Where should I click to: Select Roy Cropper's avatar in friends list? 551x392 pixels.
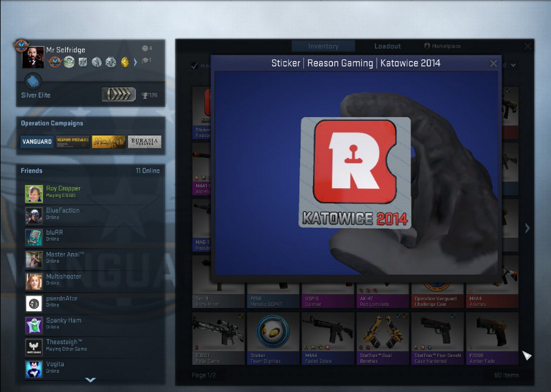[34, 194]
